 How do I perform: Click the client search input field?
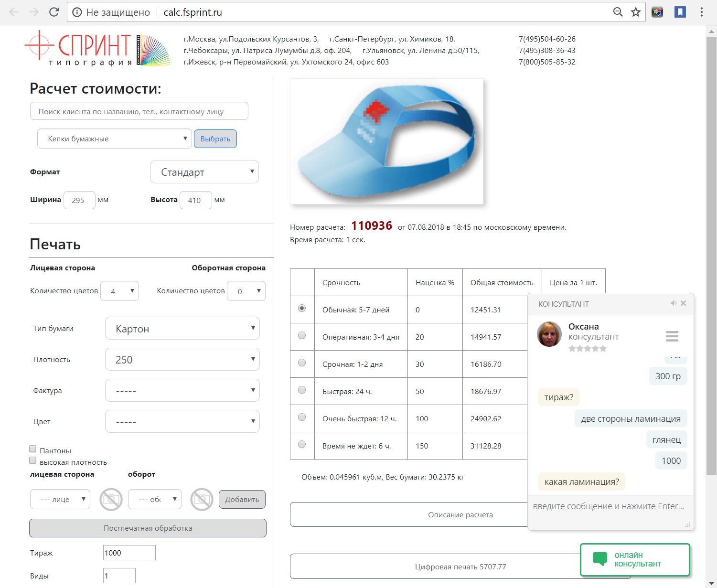click(x=139, y=111)
